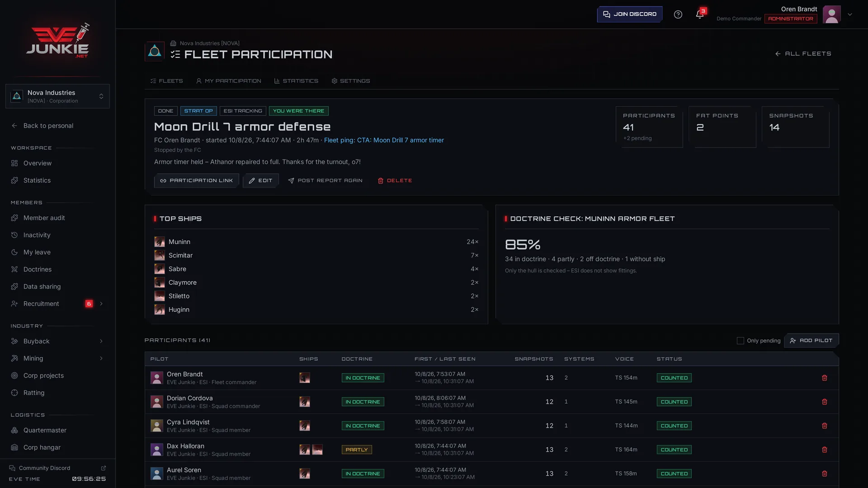
Task: Open the Fleet ping CTA link
Action: pos(384,140)
